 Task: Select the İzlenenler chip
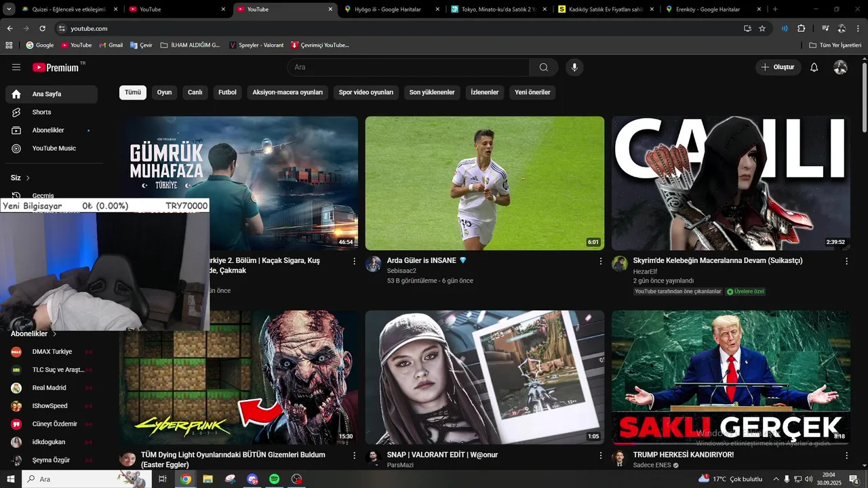click(485, 92)
